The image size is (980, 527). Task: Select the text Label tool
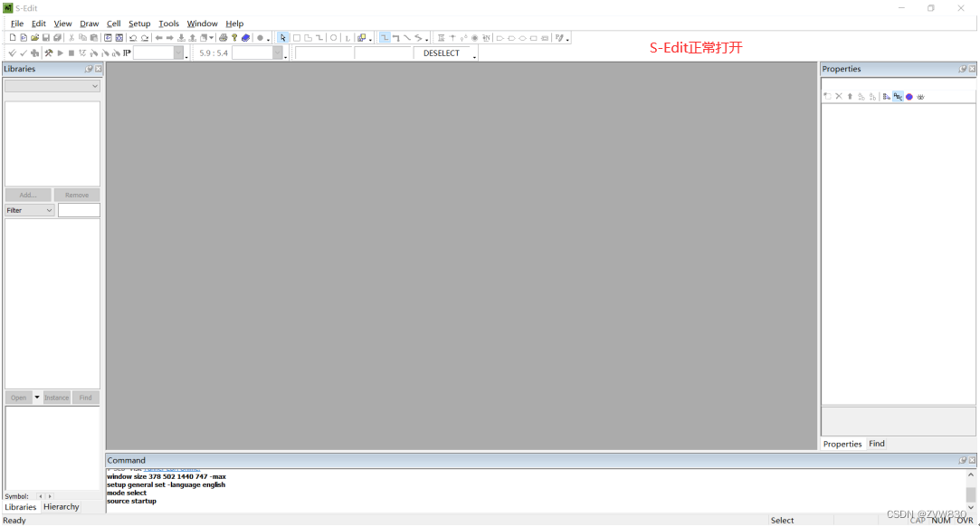point(347,38)
